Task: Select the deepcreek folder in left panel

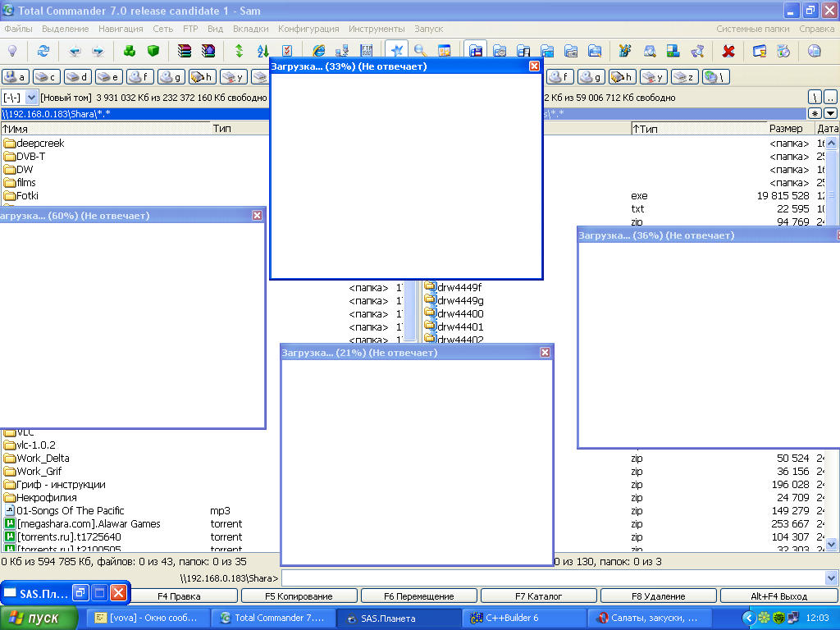Action: pyautogui.click(x=40, y=144)
